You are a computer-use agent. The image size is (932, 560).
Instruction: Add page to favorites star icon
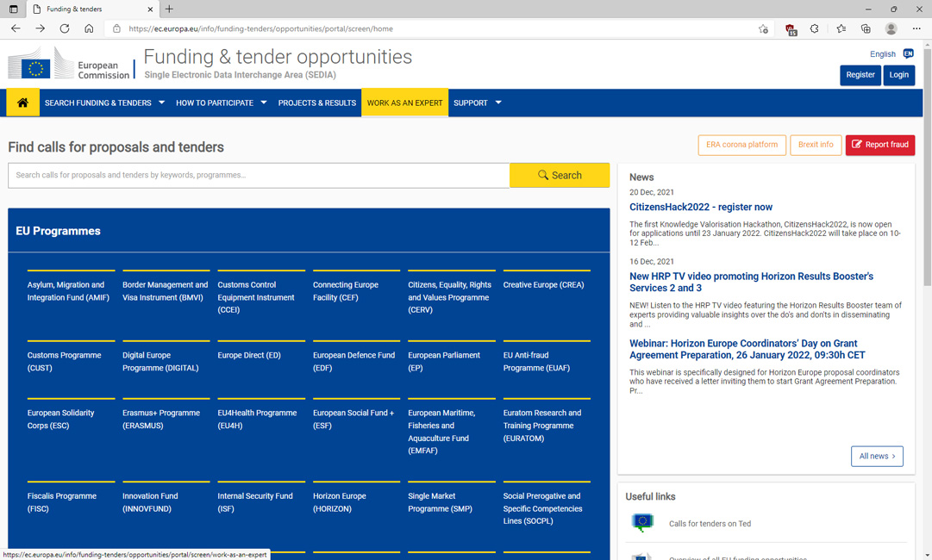pyautogui.click(x=763, y=28)
